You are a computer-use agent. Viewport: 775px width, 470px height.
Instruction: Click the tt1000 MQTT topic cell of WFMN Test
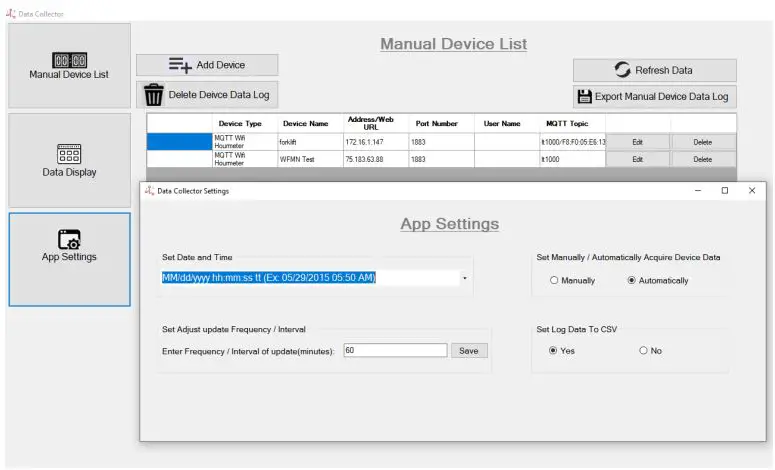click(572, 159)
